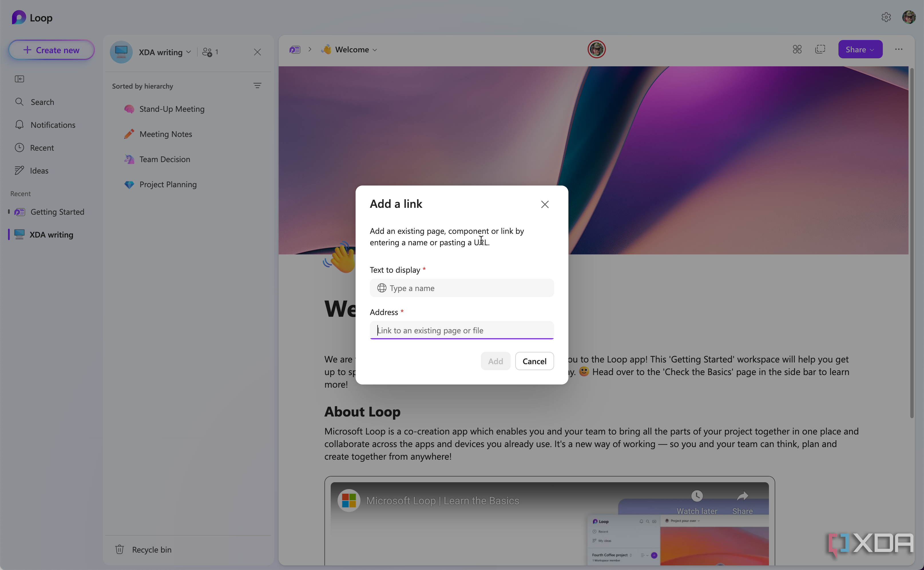Image resolution: width=924 pixels, height=570 pixels.
Task: Click the Text to display name field
Action: [x=462, y=288]
